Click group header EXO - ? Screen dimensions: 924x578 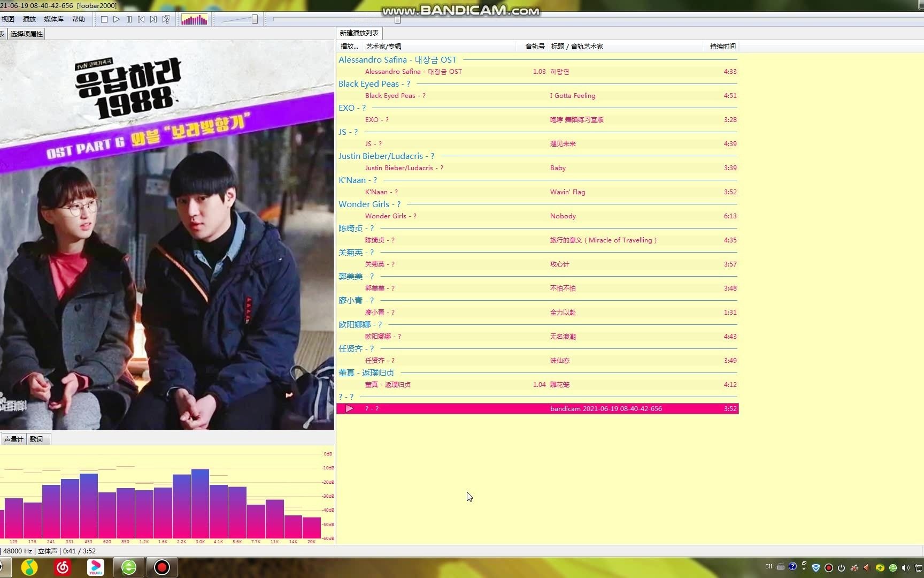(x=352, y=108)
